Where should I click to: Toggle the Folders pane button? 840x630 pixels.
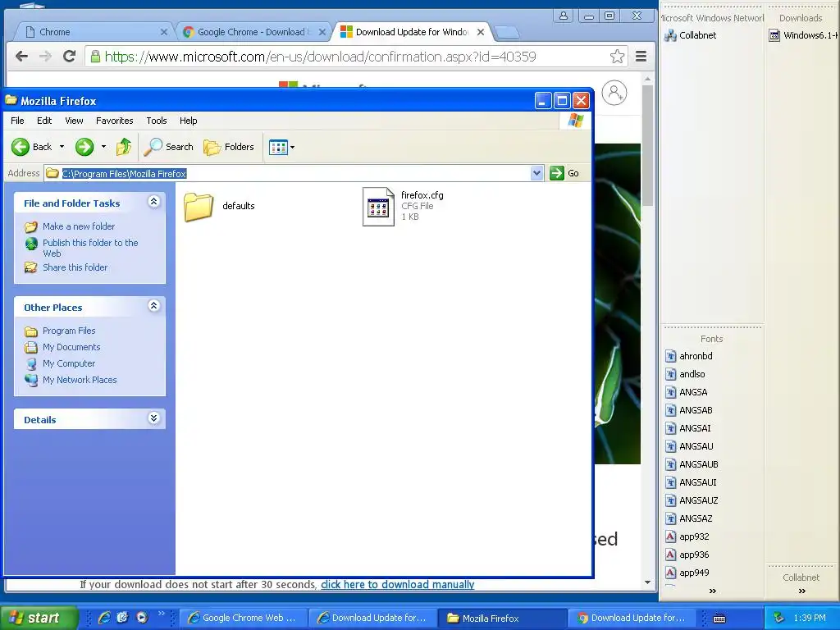point(229,147)
